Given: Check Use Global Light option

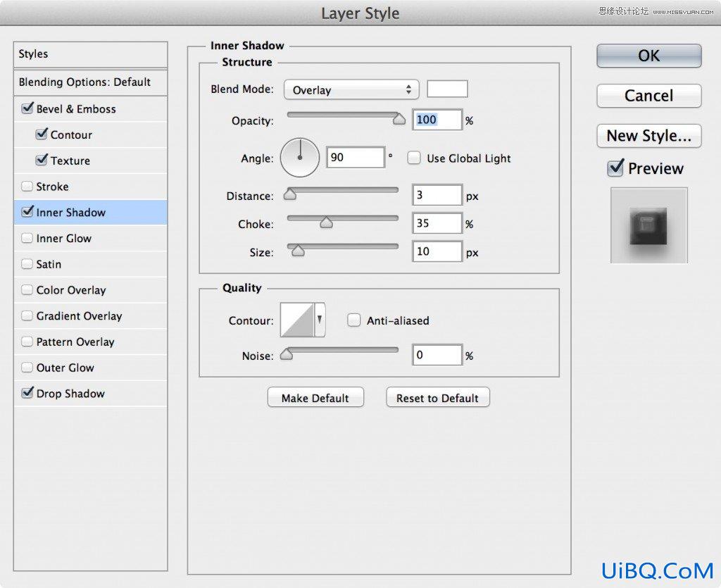Looking at the screenshot, I should (x=414, y=158).
